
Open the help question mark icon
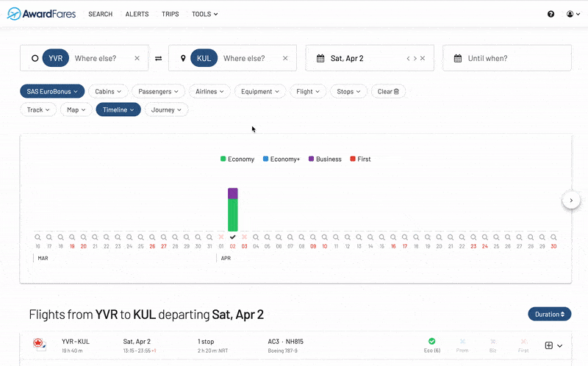click(551, 14)
